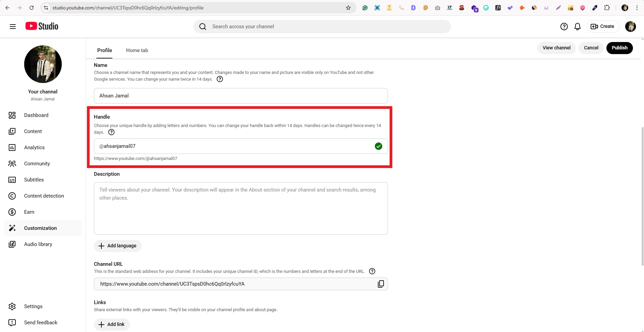Open the help icon in the top bar
The image size is (644, 332).
click(x=564, y=27)
